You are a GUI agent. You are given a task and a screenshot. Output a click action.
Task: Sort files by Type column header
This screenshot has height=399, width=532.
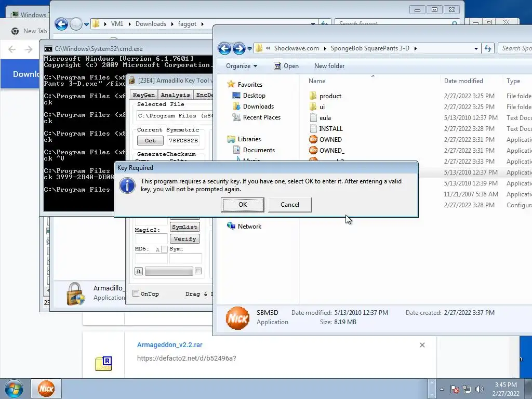[513, 81]
